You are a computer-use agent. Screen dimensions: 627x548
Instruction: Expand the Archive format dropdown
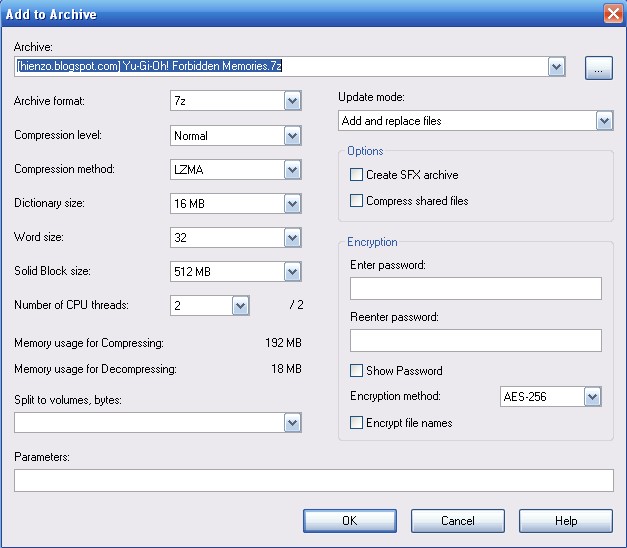pyautogui.click(x=292, y=101)
